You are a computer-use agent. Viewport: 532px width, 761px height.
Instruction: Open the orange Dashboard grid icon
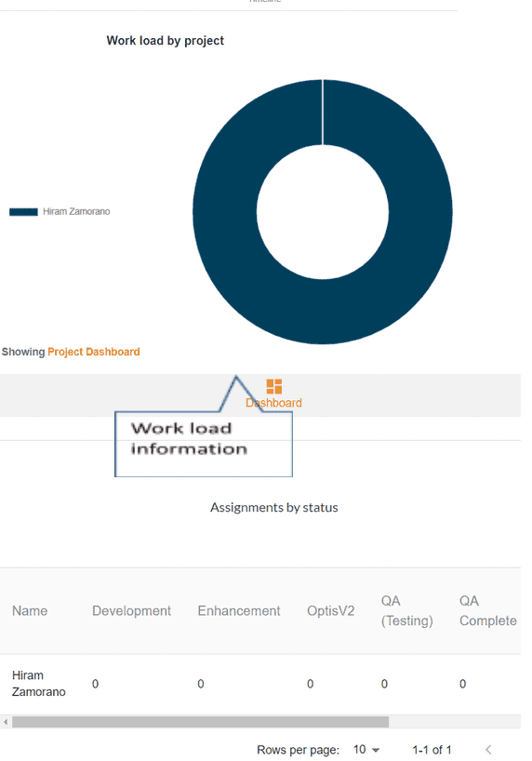[x=274, y=387]
